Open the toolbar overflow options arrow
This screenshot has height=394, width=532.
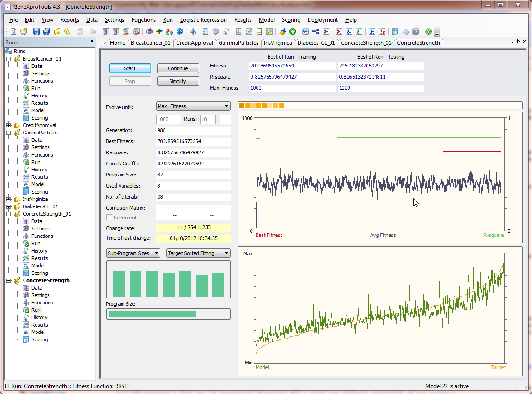pos(437,33)
